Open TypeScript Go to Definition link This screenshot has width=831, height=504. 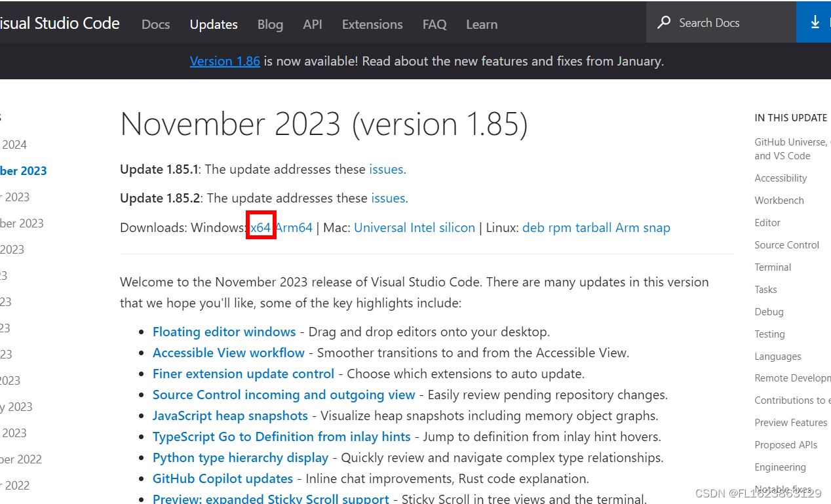(282, 436)
